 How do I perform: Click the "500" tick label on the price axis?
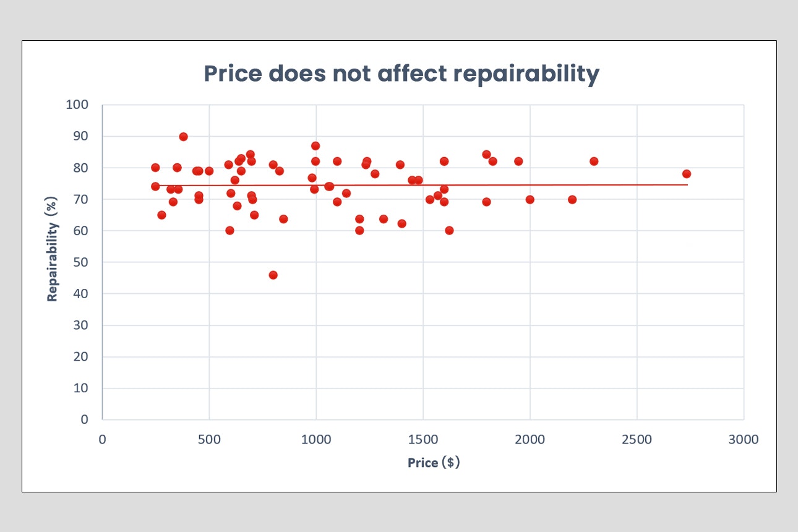[209, 439]
